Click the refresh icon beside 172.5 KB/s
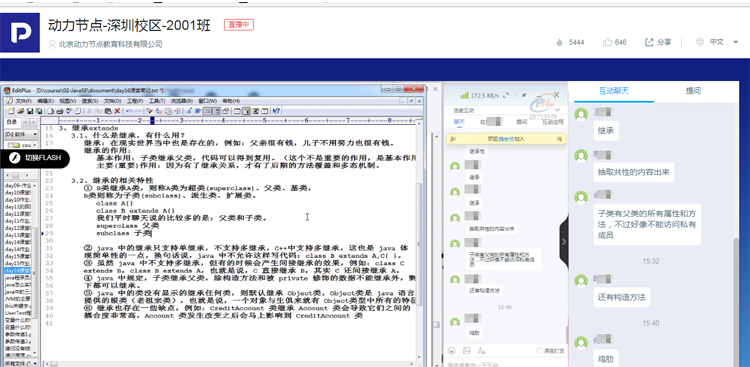This screenshot has width=750, height=367. pyautogui.click(x=507, y=96)
